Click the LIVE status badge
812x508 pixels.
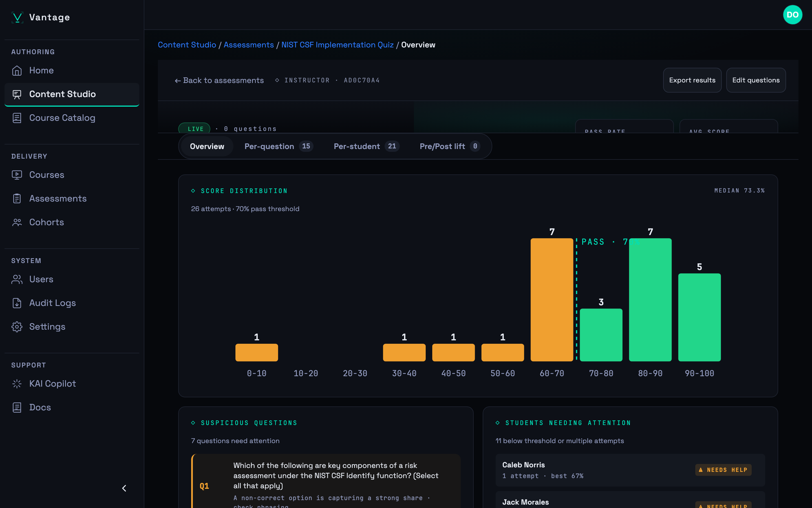pos(194,129)
